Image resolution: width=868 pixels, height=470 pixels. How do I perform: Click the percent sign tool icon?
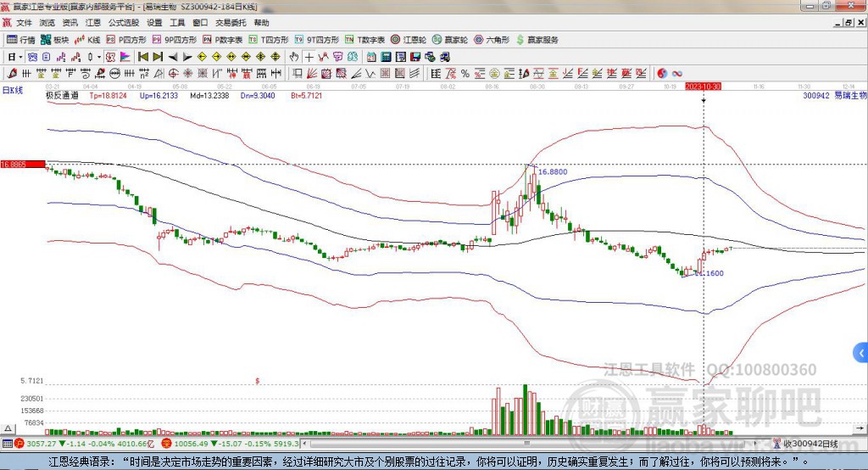465,73
